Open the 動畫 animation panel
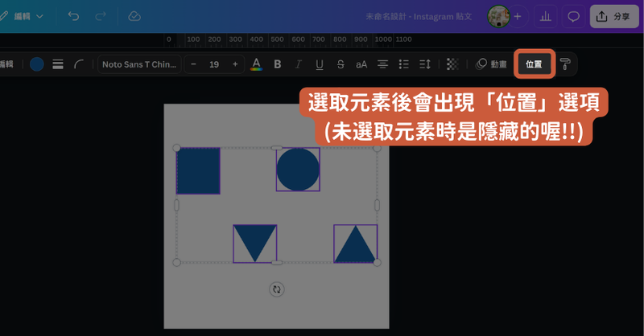This screenshot has height=336, width=644. [x=491, y=64]
